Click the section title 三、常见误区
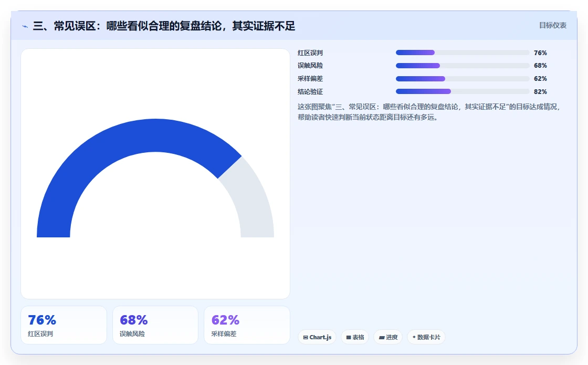Viewport: 588px width, 365px height. pyautogui.click(x=164, y=26)
